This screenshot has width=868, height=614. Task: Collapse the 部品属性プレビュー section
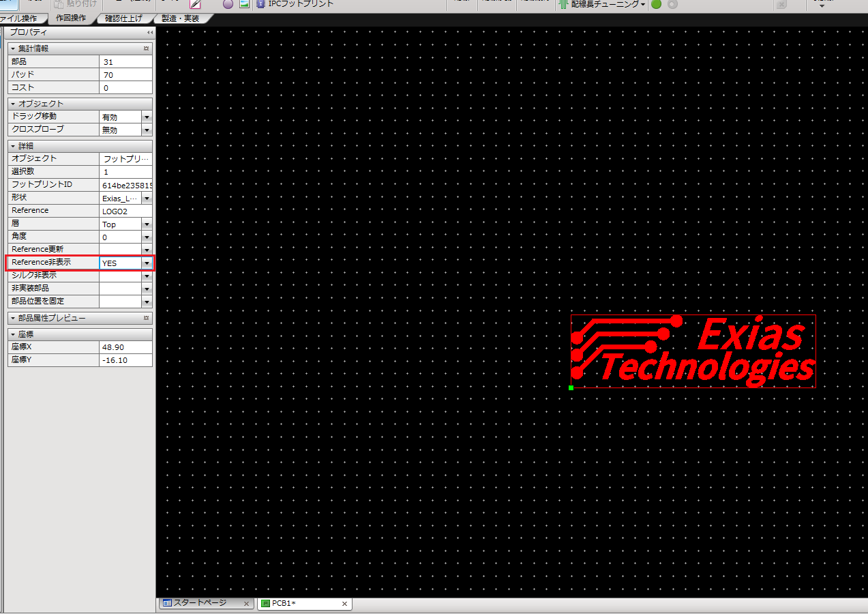[x=12, y=319]
